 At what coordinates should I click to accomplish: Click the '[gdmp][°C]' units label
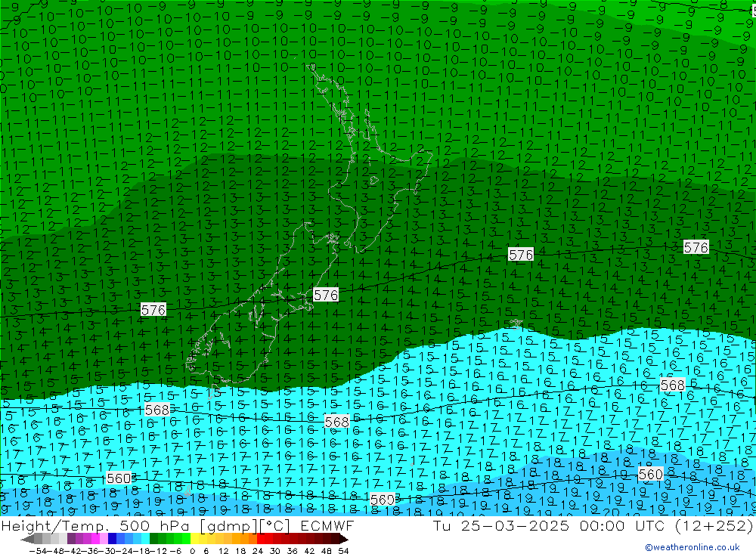click(245, 525)
